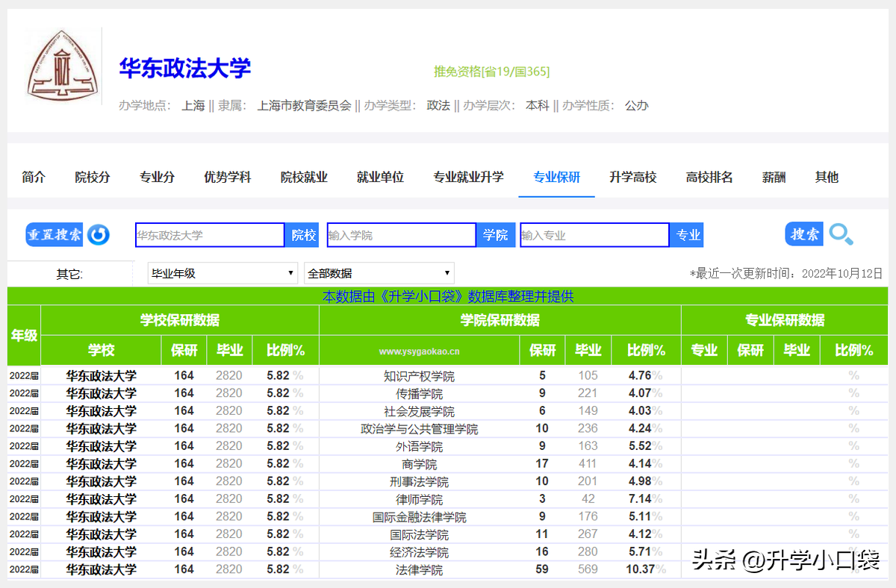Screen dimensions: 896x588
Task: Select the 国际法学院 row
Action: [419, 534]
